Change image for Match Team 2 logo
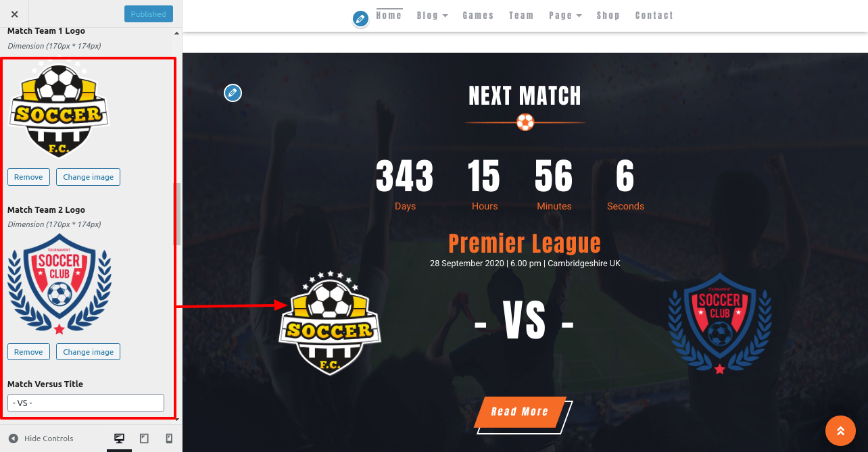The image size is (868, 452). [x=89, y=352]
